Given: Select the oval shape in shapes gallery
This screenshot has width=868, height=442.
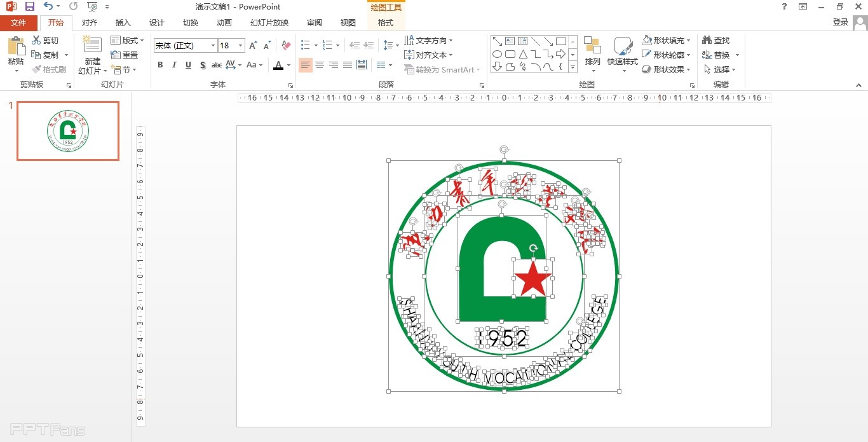Looking at the screenshot, I should pyautogui.click(x=498, y=54).
